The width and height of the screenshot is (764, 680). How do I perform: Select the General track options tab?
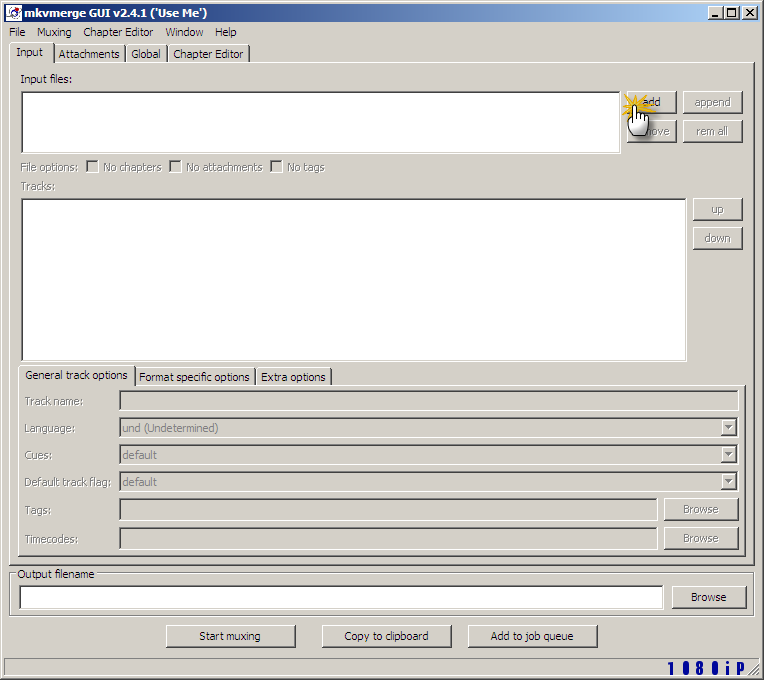(x=76, y=375)
